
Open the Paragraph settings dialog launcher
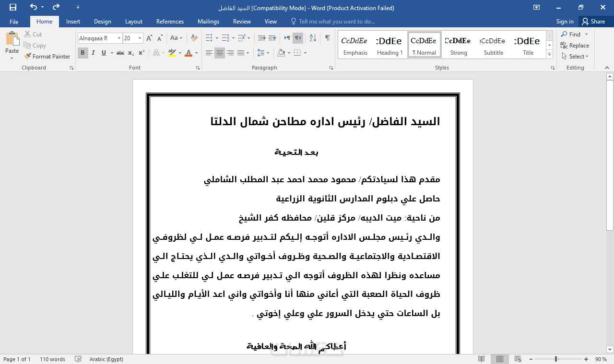point(331,68)
